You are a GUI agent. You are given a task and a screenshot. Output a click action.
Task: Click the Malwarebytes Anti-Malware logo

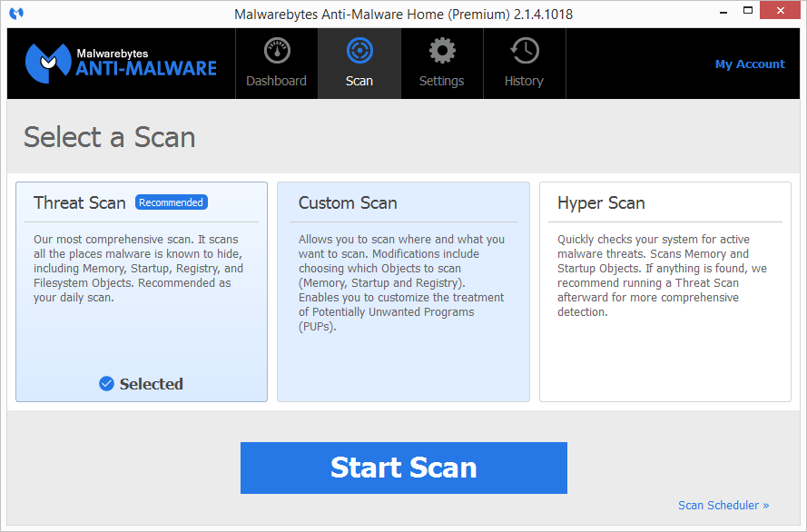coord(121,63)
